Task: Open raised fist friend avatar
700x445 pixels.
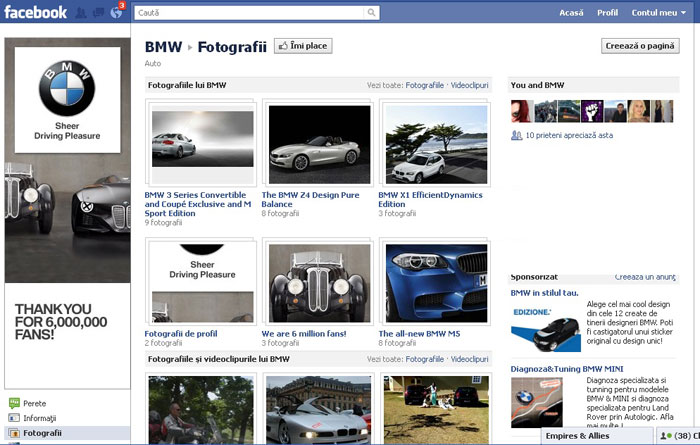Action: (x=592, y=111)
